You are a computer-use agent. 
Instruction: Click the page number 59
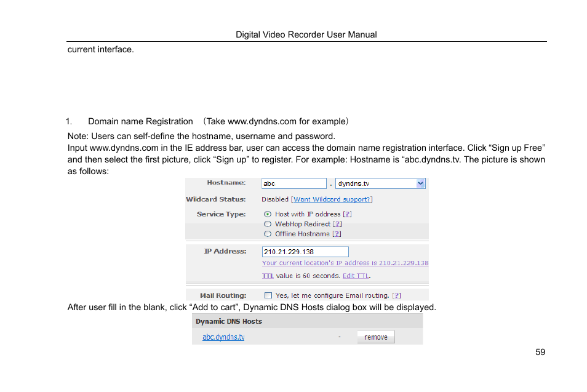tap(540, 352)
